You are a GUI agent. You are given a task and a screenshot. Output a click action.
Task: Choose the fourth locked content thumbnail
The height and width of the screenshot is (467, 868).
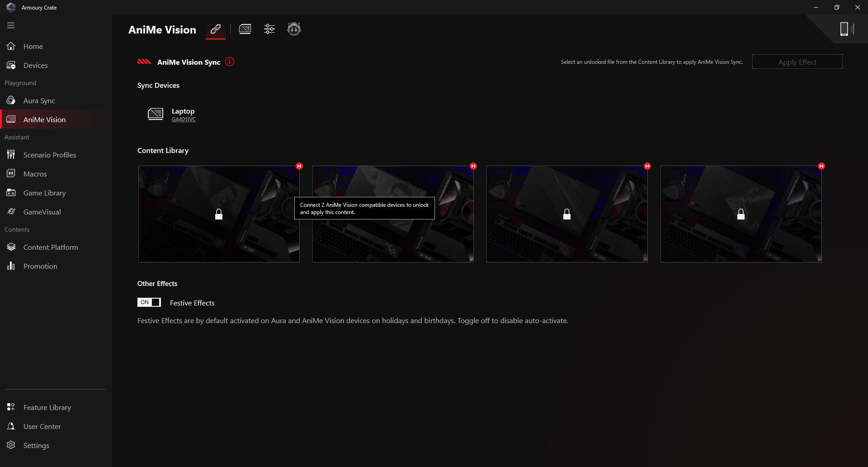(x=741, y=214)
